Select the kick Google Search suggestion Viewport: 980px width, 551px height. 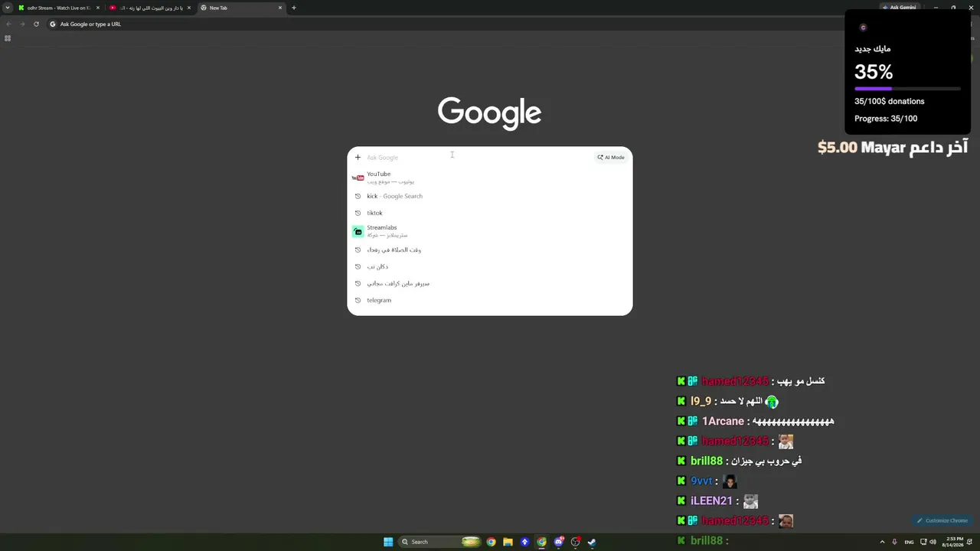[490, 196]
